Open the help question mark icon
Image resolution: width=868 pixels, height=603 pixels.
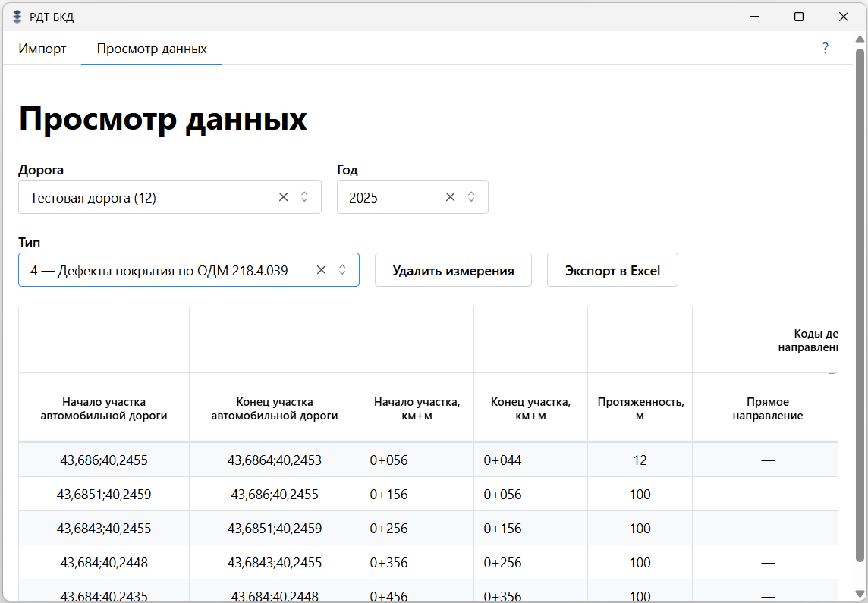[825, 48]
